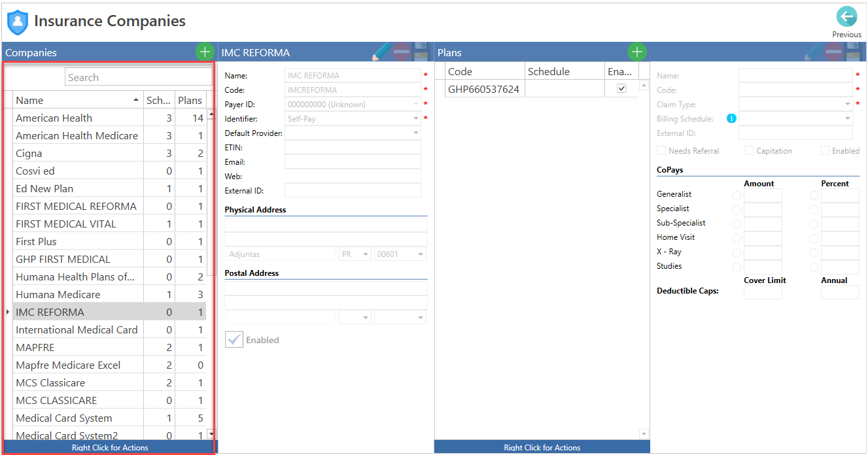
Task: Select Mapfre Medicare Excel row
Action: [109, 365]
